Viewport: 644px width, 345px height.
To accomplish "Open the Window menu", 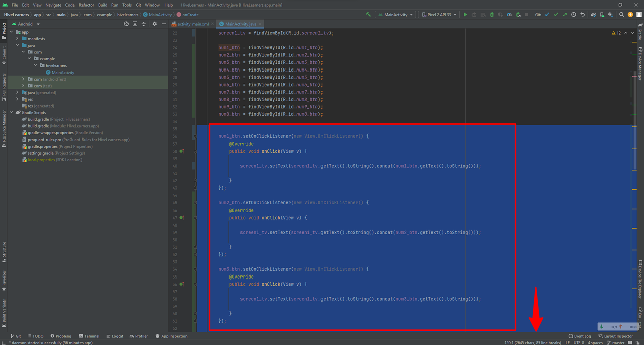I will (152, 5).
